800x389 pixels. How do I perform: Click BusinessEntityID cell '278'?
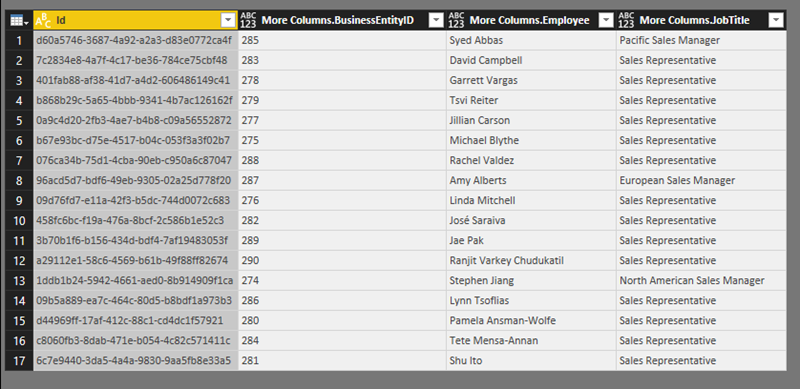coord(342,80)
